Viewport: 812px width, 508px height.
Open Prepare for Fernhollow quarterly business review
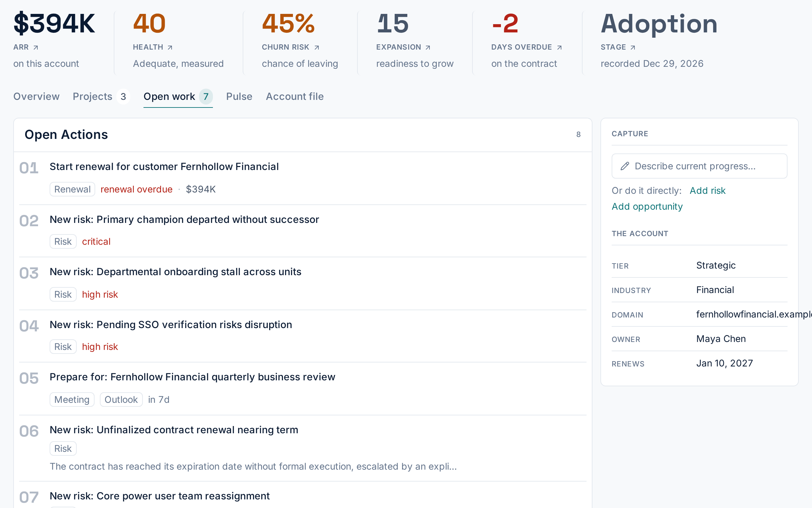tap(192, 377)
